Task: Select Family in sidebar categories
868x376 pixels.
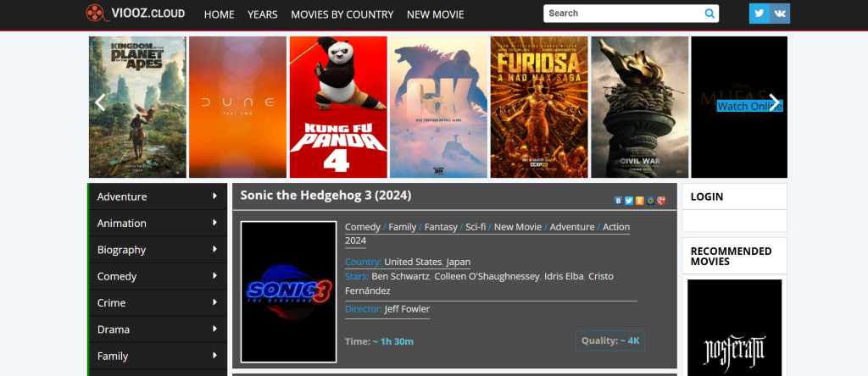Action: click(113, 356)
